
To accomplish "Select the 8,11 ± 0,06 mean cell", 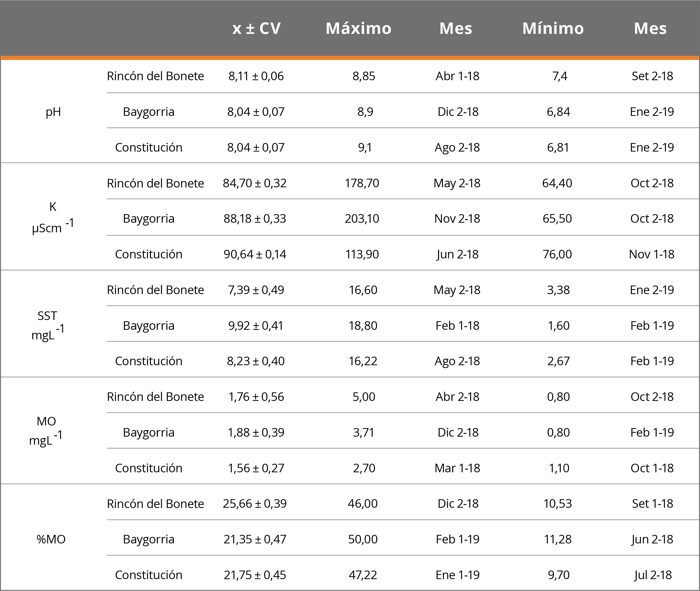I will (256, 76).
